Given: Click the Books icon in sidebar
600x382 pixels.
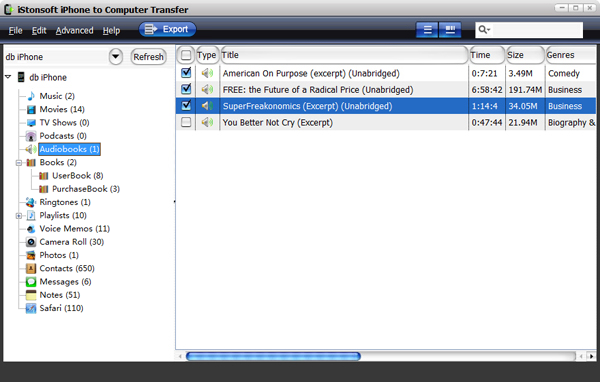Looking at the screenshot, I should click(31, 163).
